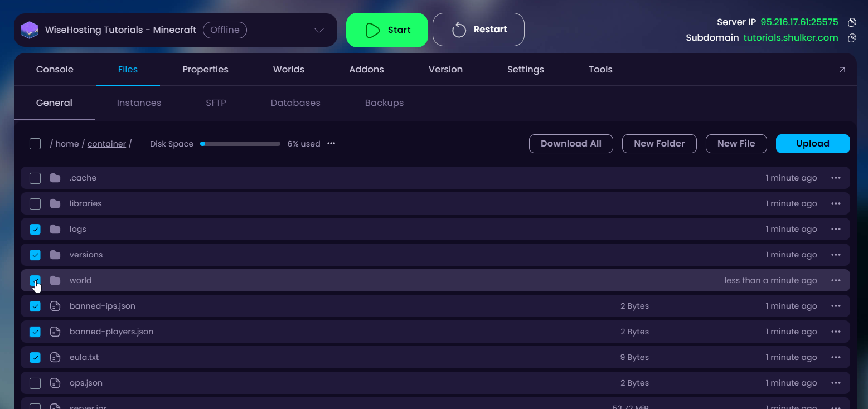Open libraries row three-dot menu
The image size is (868, 409).
[836, 203]
